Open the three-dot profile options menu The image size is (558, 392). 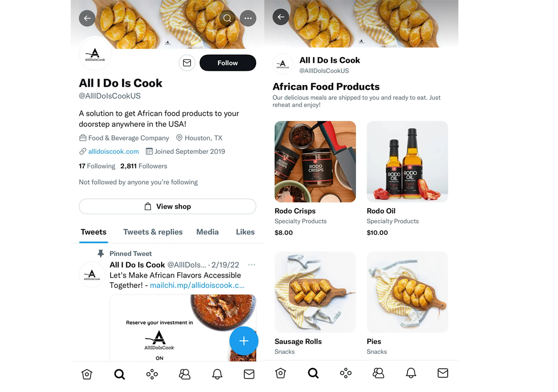click(248, 18)
